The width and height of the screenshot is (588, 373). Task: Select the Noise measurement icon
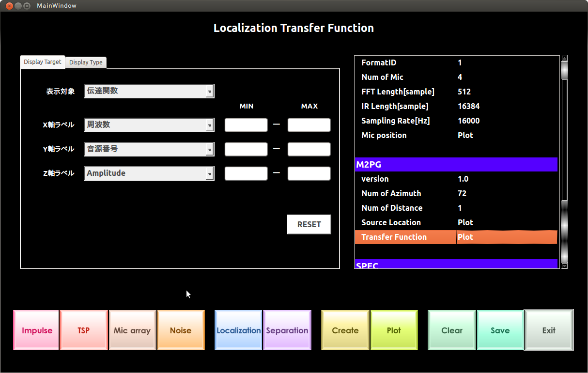tap(181, 330)
